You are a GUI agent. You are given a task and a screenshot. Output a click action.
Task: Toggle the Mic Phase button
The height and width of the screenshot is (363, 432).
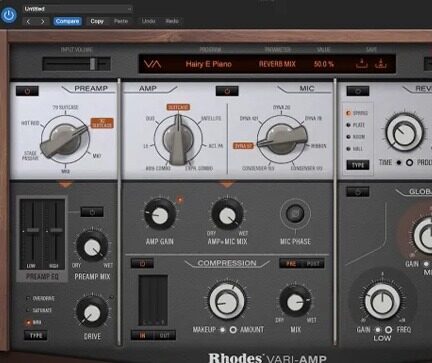point(295,214)
